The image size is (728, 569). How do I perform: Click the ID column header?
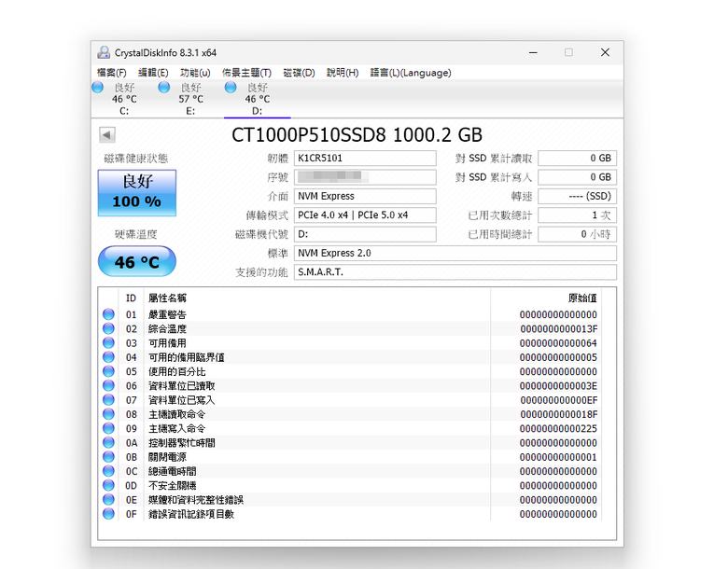pos(131,298)
